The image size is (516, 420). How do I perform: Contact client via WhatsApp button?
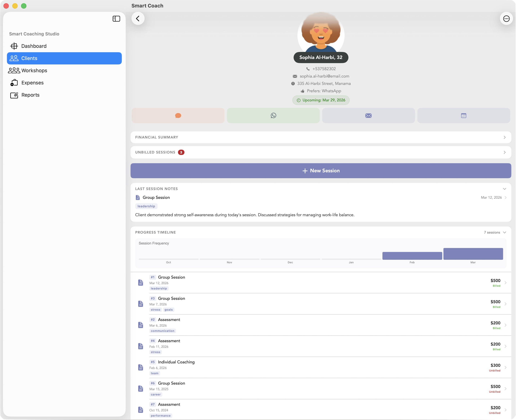point(273,116)
